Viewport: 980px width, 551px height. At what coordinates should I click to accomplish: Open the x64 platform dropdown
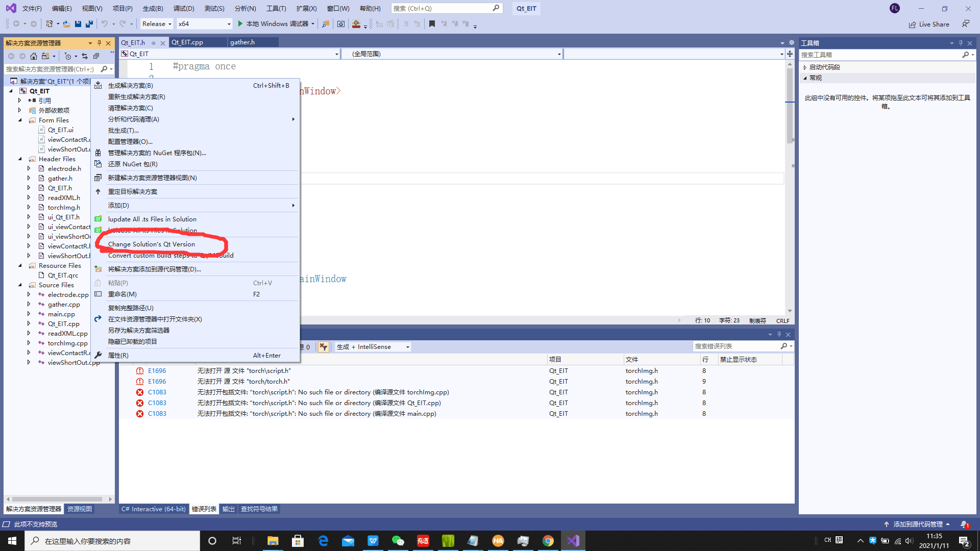click(x=204, y=23)
